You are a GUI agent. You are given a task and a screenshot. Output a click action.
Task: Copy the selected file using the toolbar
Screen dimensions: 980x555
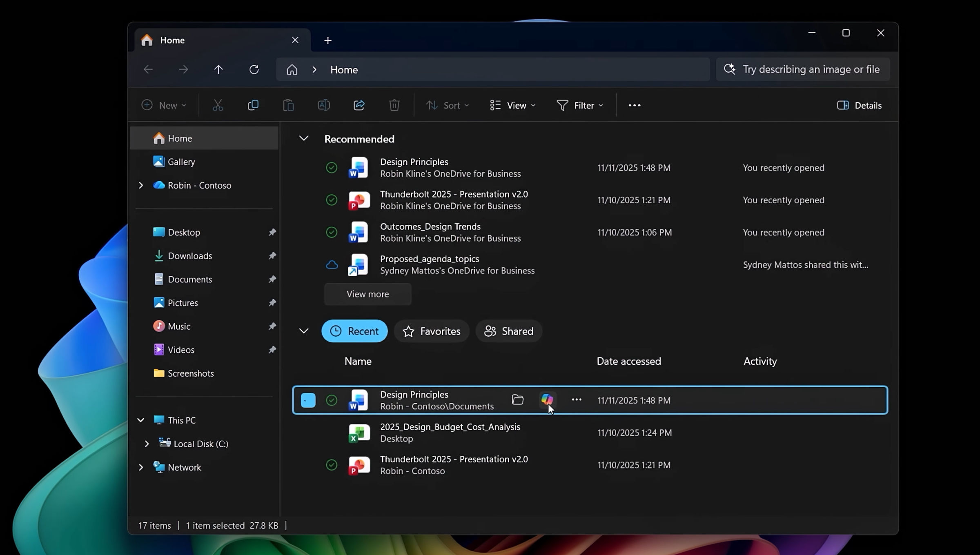coord(253,105)
